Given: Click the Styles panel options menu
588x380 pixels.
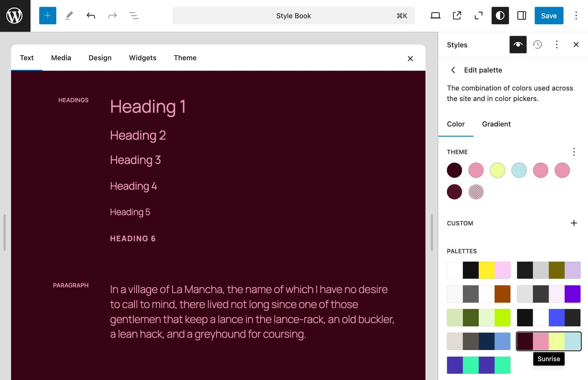Looking at the screenshot, I should tap(557, 45).
